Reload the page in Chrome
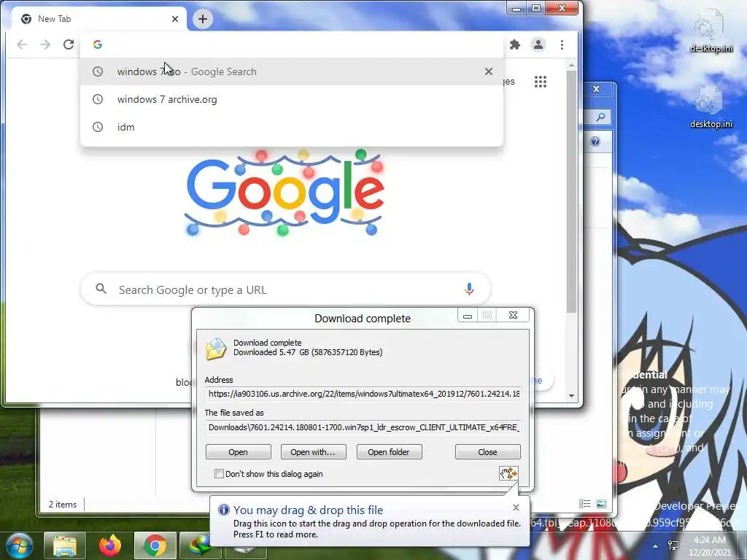This screenshot has height=560, width=747. pyautogui.click(x=69, y=44)
